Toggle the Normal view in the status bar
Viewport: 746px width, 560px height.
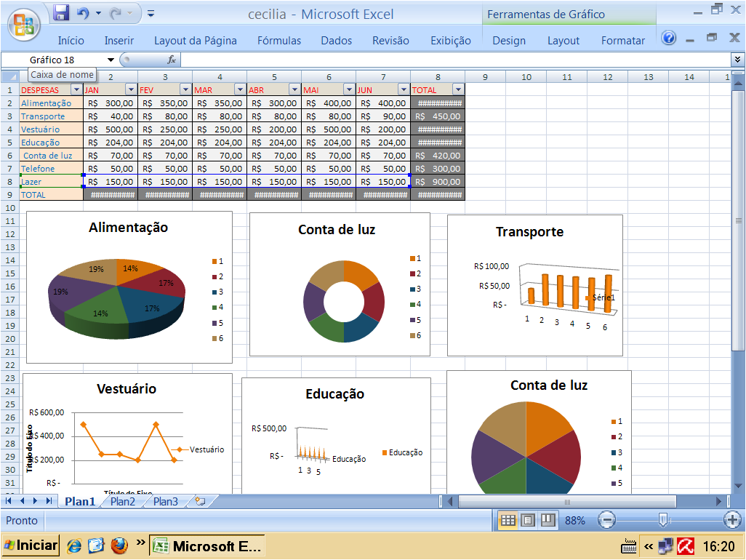point(508,519)
